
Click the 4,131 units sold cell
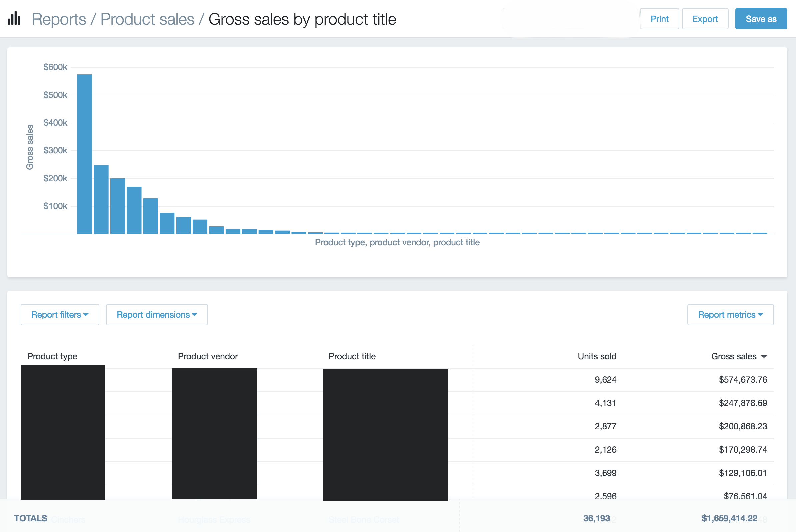click(605, 403)
